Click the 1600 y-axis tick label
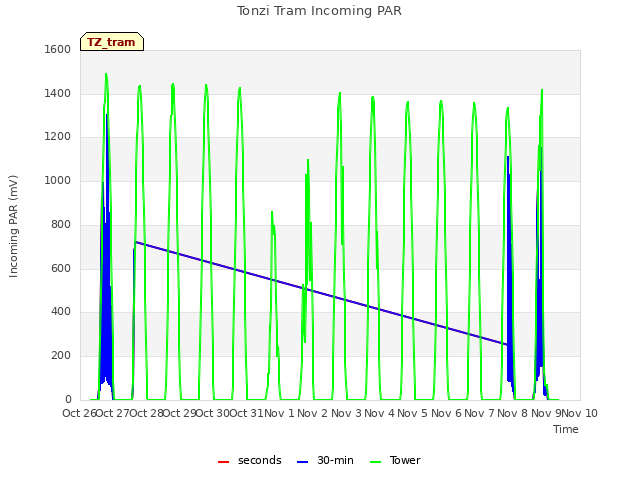Screen dimensions: 640x480 pyautogui.click(x=58, y=49)
